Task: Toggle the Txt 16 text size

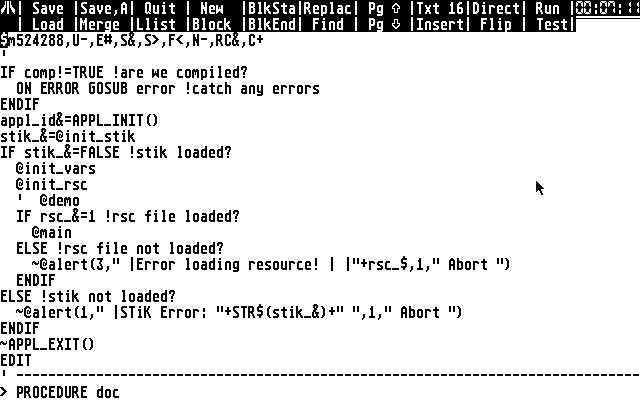Action: coord(440,8)
